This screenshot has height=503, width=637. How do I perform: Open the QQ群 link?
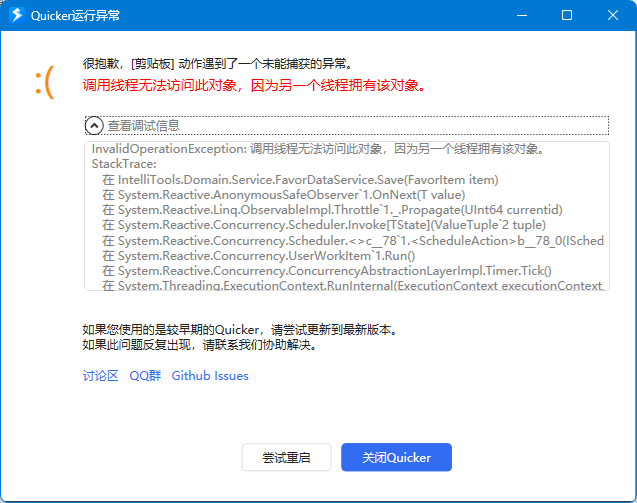click(145, 375)
